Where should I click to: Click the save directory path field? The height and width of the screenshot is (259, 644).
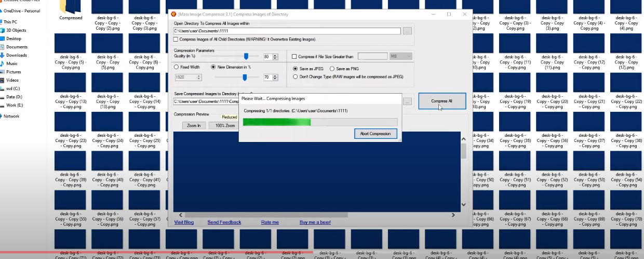tap(206, 101)
